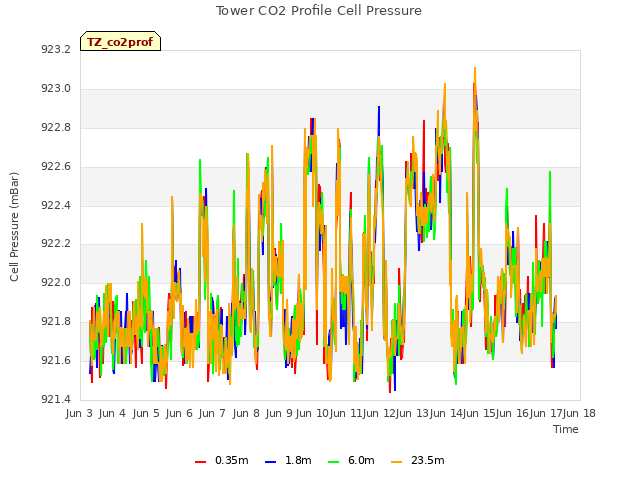Click the Jun 3 x-axis tick label

[79, 413]
